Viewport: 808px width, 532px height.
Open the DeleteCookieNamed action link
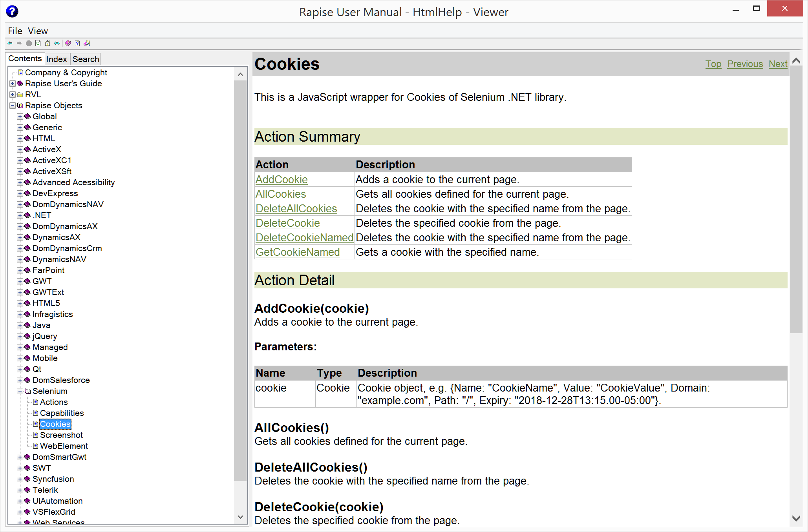click(x=304, y=238)
